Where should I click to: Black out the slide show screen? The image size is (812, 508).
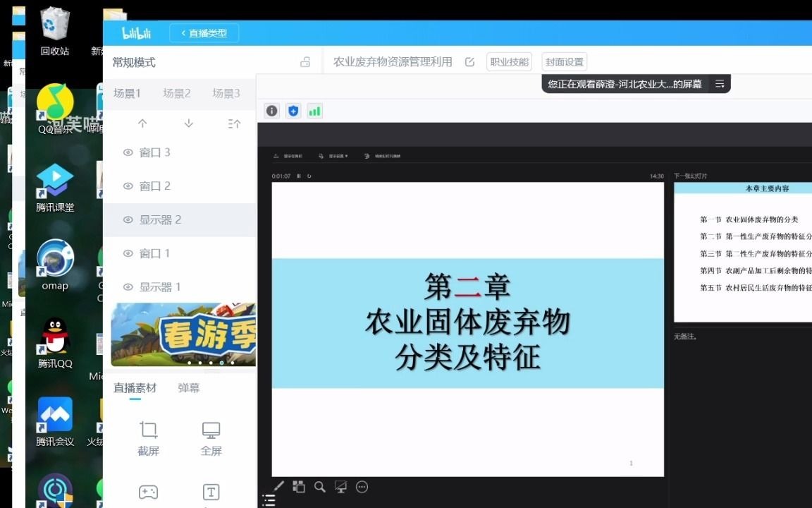point(340,487)
